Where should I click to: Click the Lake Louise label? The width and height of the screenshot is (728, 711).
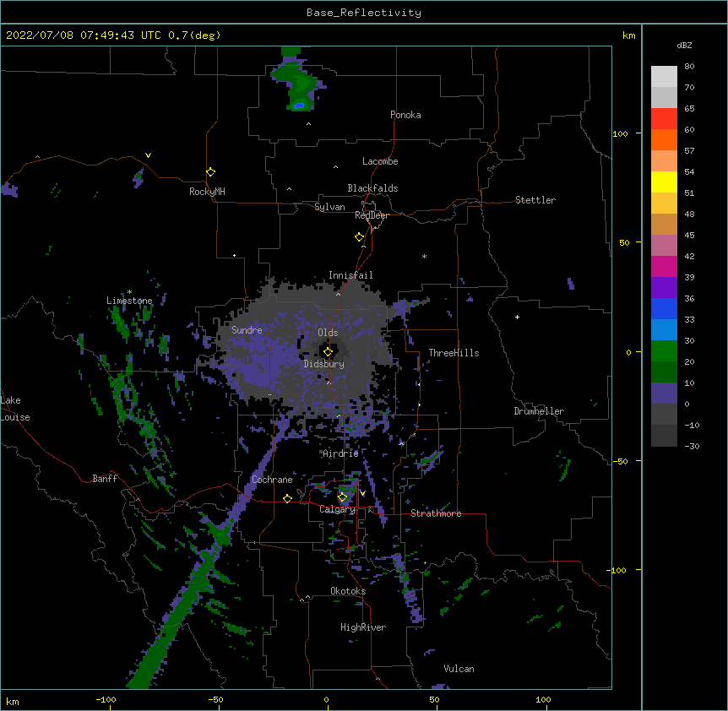[x=15, y=409]
